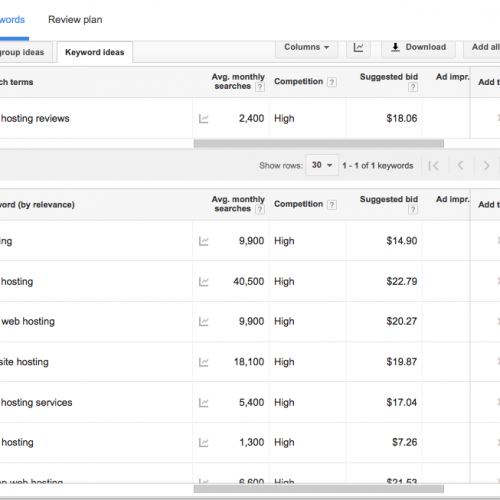Open trend chart for hosting reviews row
Screen dimensions: 500x500
204,119
